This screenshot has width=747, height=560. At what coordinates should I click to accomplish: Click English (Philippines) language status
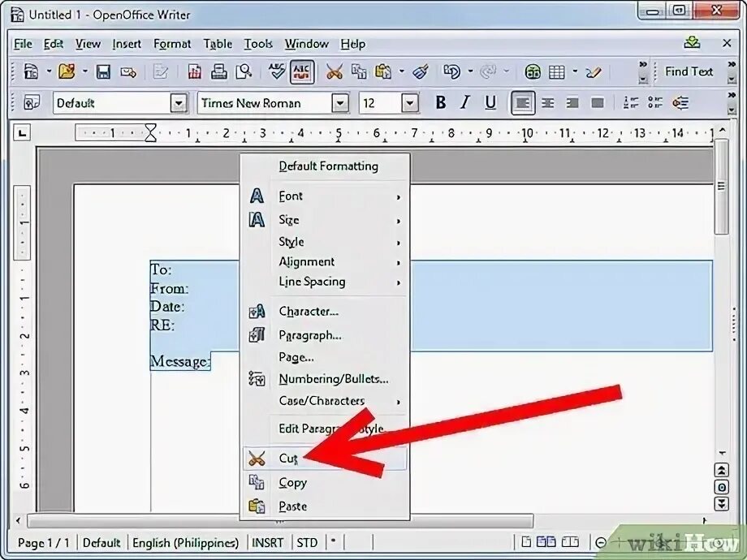click(185, 543)
